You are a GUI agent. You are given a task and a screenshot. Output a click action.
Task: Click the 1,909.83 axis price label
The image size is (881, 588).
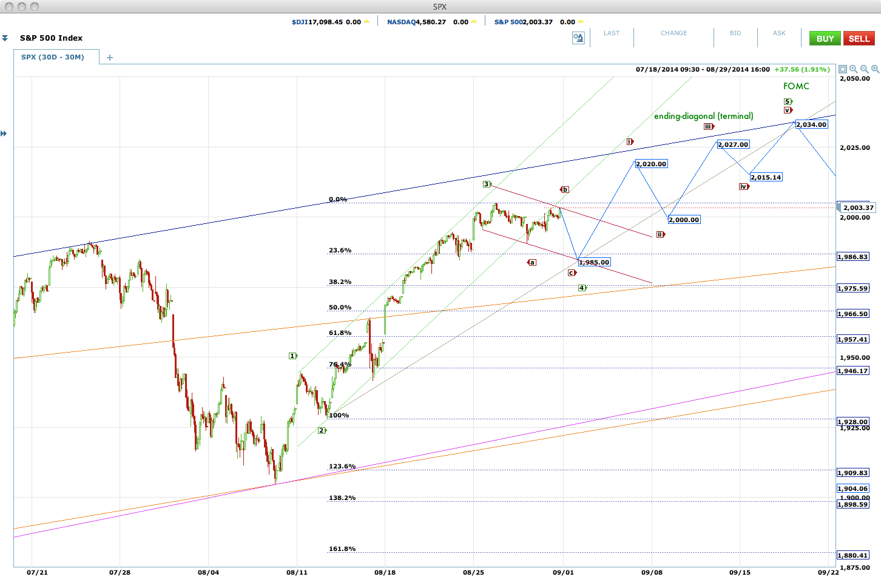tap(853, 473)
